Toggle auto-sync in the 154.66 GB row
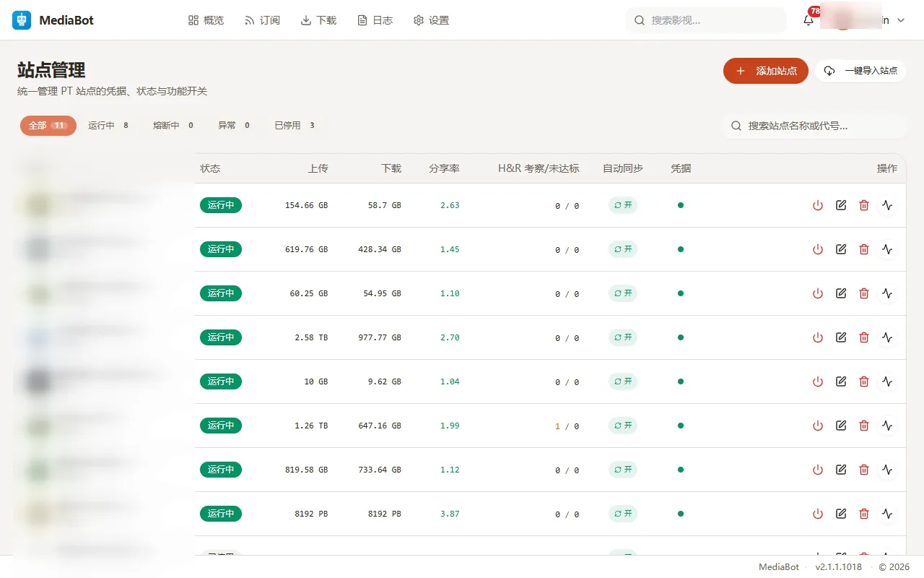The height and width of the screenshot is (578, 924). click(623, 205)
